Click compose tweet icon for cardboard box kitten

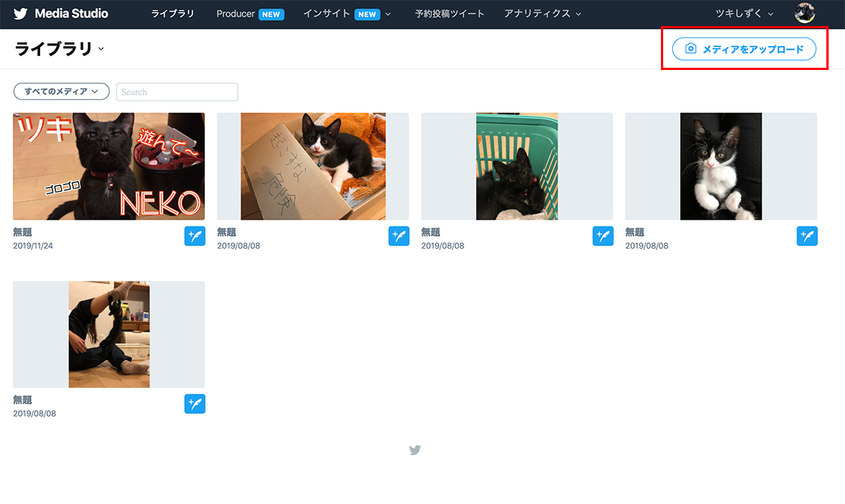[x=399, y=236]
